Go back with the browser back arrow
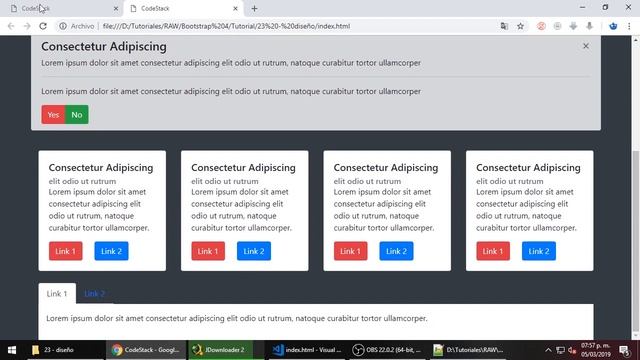640x360 pixels. coord(11,26)
